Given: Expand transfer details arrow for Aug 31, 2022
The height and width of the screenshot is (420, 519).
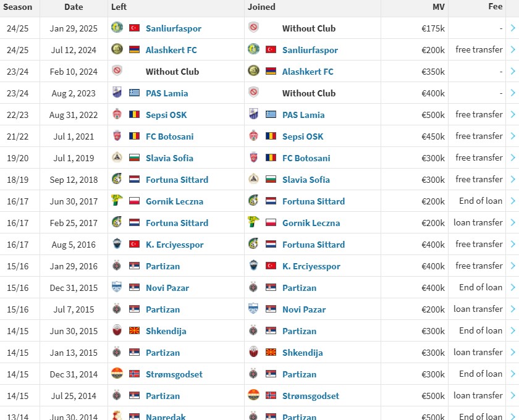Looking at the screenshot, I should (513, 114).
